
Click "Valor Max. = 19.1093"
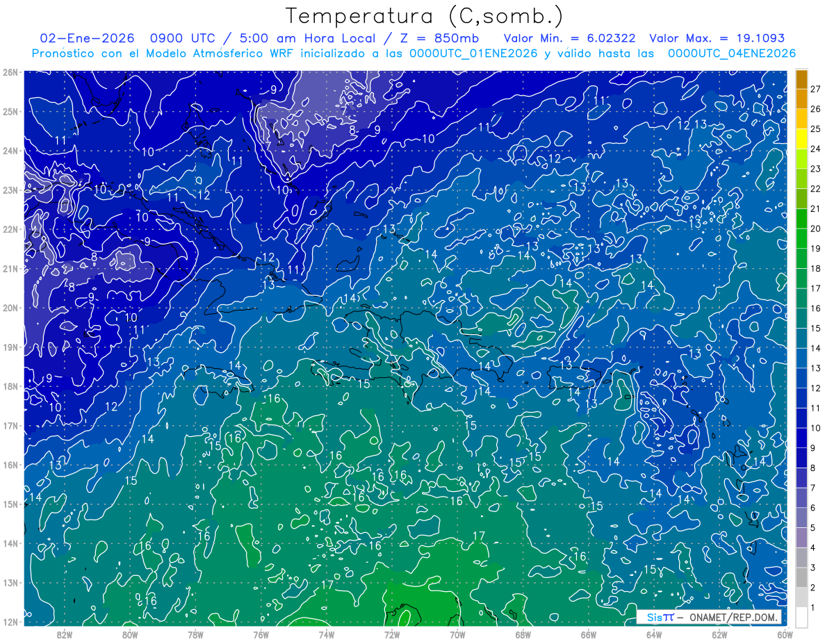coord(717,38)
